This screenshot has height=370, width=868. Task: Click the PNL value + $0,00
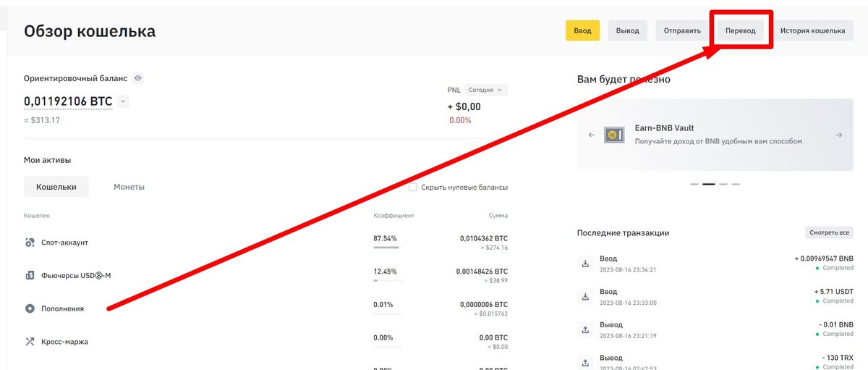(464, 107)
